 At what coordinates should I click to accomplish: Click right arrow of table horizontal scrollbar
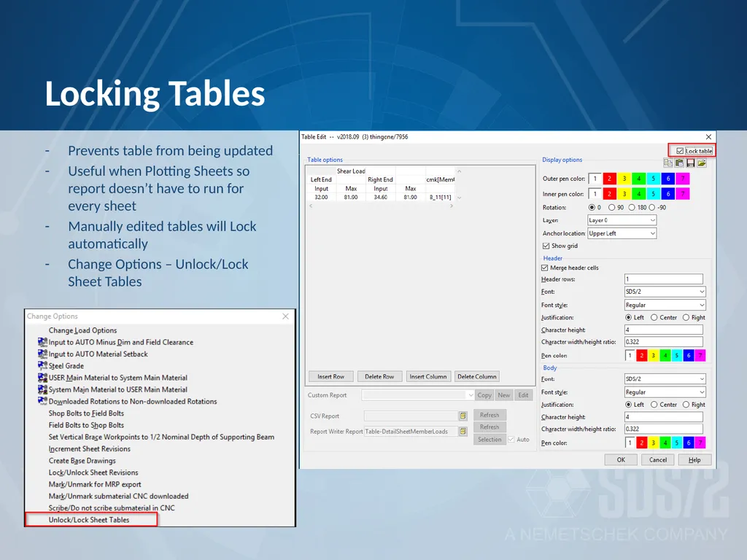point(452,206)
